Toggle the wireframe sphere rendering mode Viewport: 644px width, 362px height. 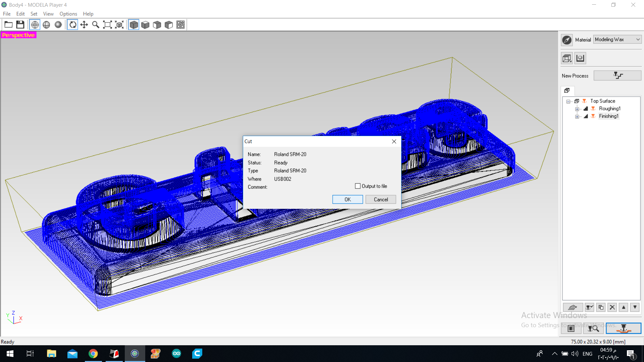35,24
